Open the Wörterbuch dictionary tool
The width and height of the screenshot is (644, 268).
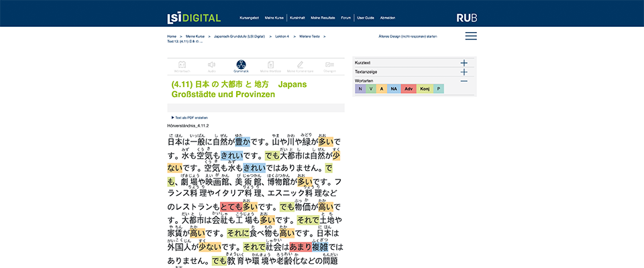[x=181, y=66]
